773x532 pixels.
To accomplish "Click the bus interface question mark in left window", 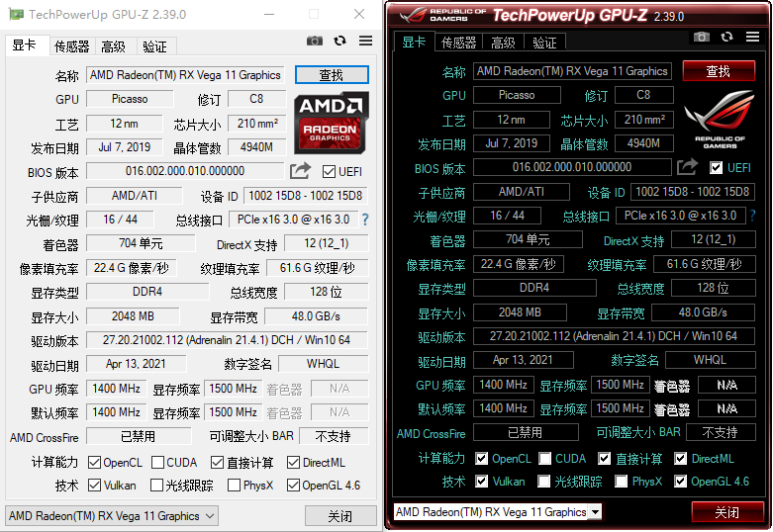I will [x=365, y=220].
